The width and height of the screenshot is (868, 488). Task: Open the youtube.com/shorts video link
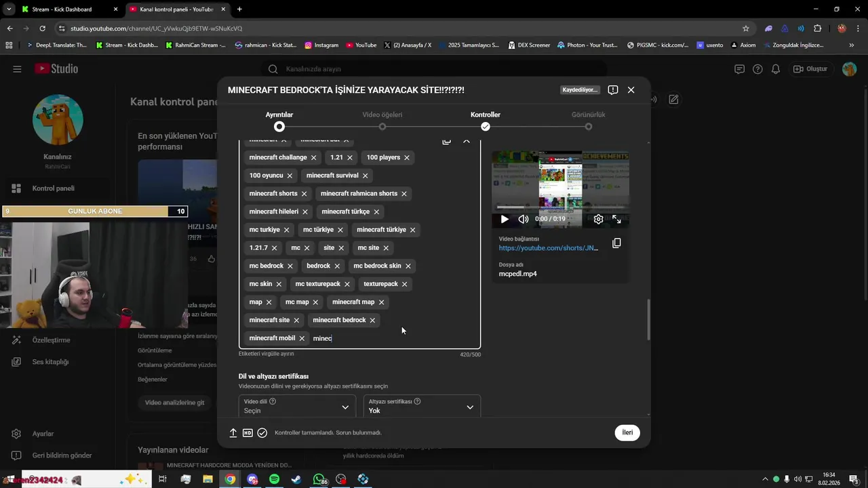tap(549, 248)
